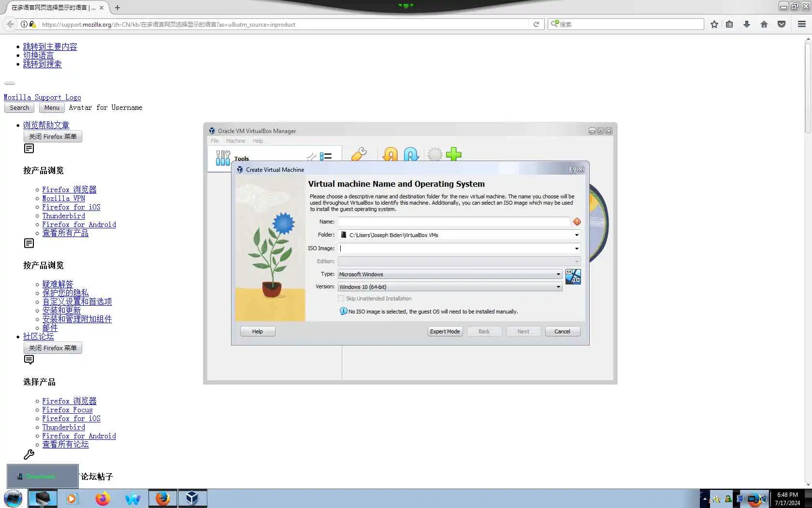Save page to Pocket icon
Image resolution: width=812 pixels, height=508 pixels.
coord(782,24)
